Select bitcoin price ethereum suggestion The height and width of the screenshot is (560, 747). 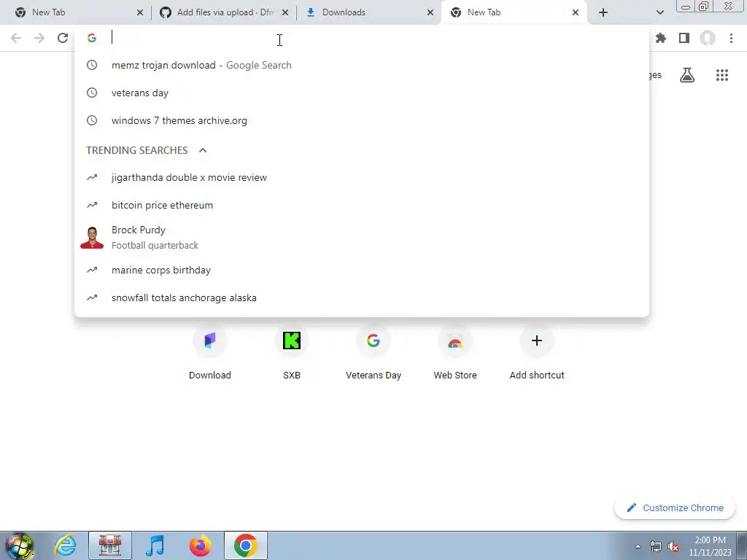pyautogui.click(x=362, y=205)
